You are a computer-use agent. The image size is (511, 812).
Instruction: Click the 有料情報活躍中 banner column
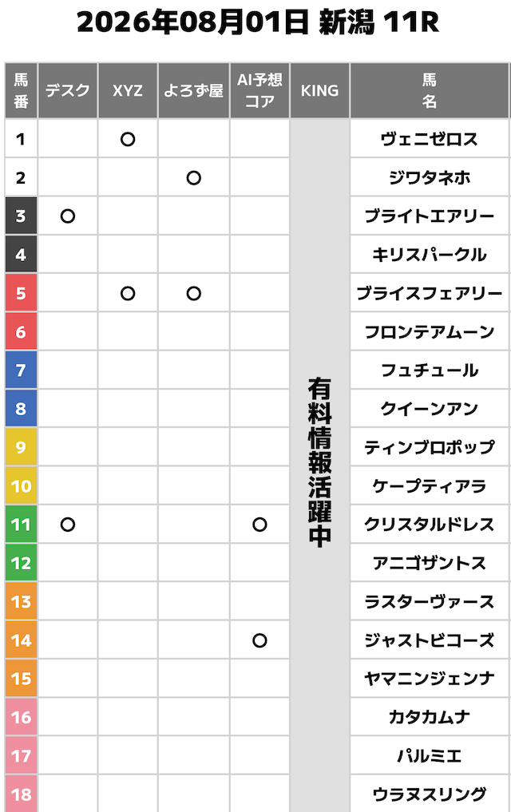tap(320, 465)
